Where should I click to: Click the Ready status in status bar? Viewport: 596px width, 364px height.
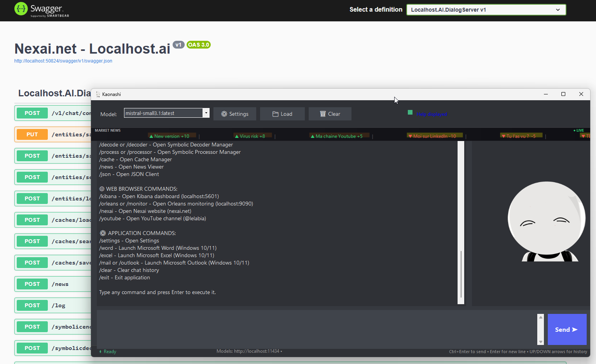[108, 352]
